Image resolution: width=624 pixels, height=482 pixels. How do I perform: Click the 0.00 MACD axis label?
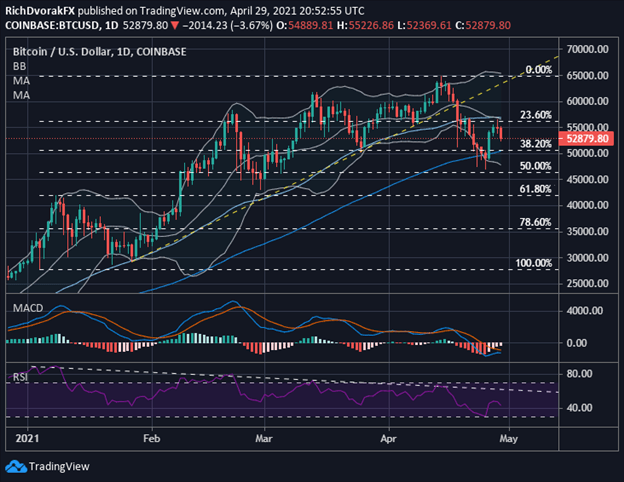576,343
